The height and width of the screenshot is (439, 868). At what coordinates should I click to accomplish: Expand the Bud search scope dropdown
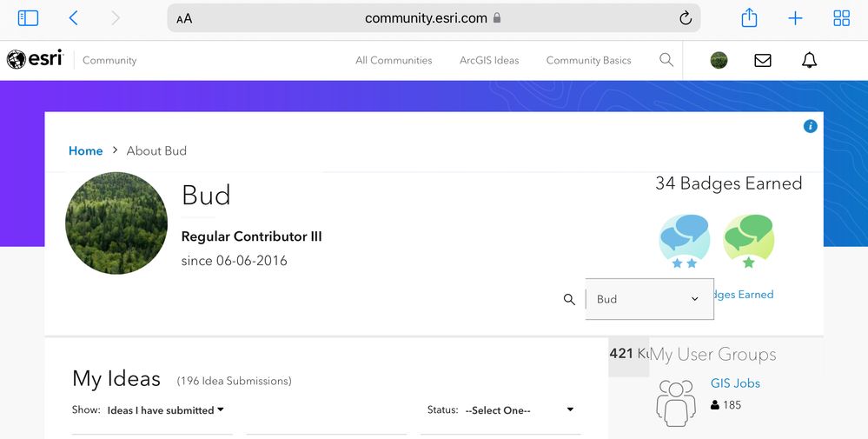[x=649, y=299]
